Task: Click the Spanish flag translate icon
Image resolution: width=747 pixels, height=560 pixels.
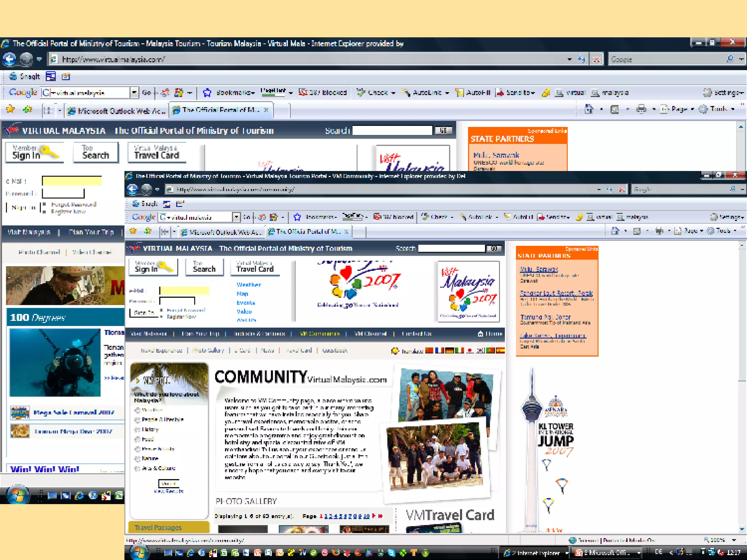Action: coord(500,350)
